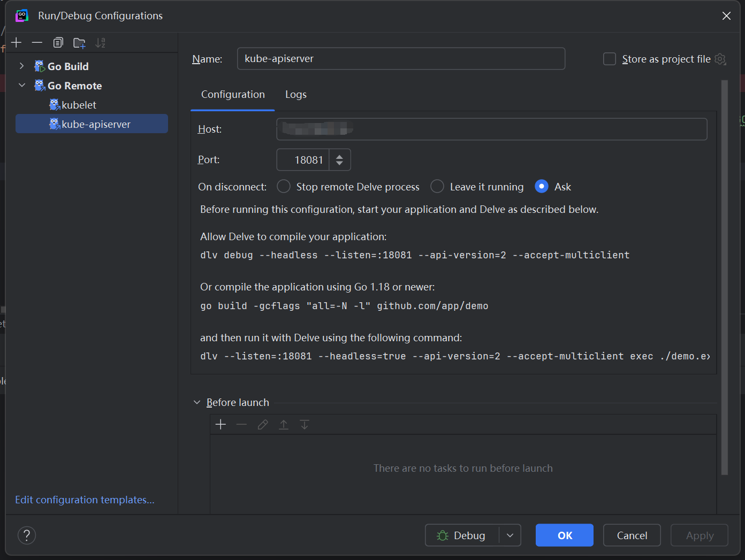The width and height of the screenshot is (745, 560).
Task: Click the dlv --listen=:18081 exec command text
Action: (x=455, y=356)
